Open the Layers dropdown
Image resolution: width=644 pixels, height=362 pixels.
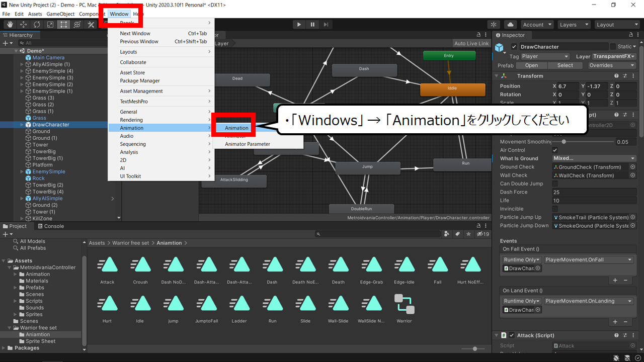(x=573, y=25)
